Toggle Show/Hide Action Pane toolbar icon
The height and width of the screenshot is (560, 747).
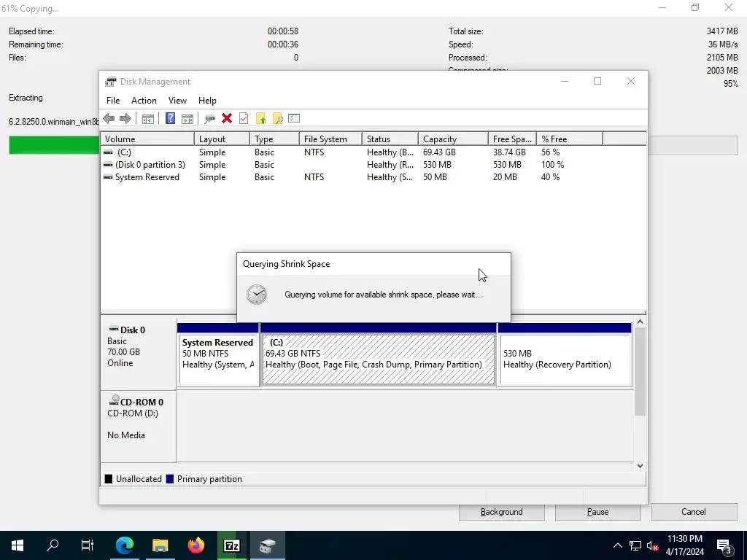(x=187, y=119)
